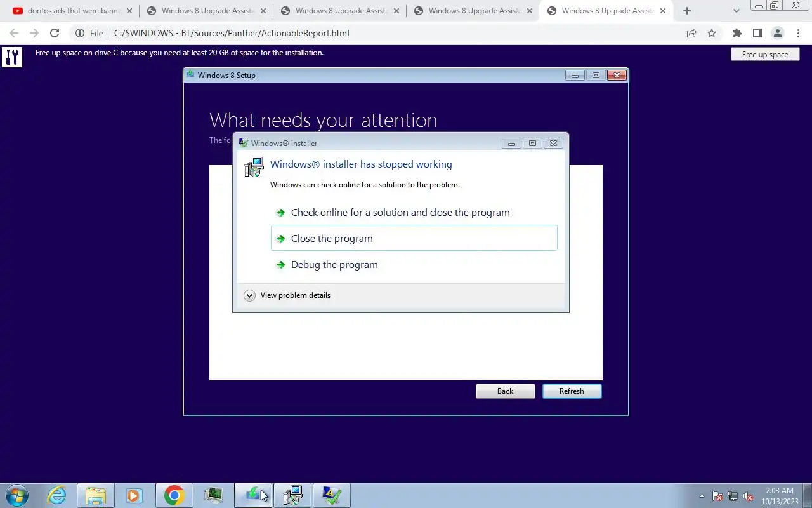The image size is (812, 508).
Task: Click the network icon in the system tray
Action: [733, 496]
